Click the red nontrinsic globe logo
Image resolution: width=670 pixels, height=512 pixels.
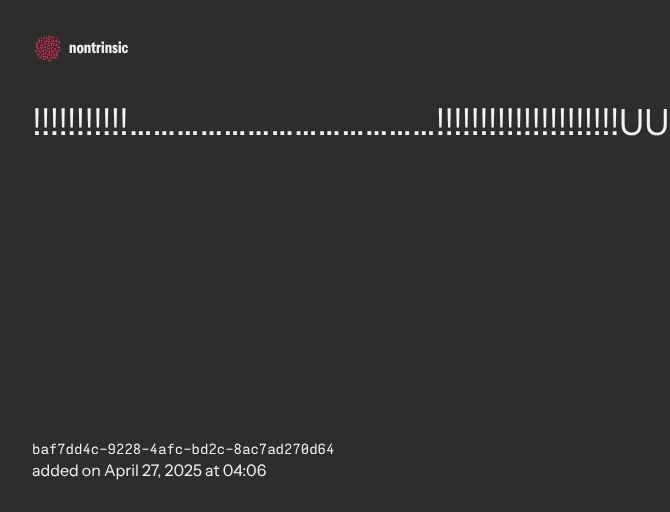click(47, 48)
